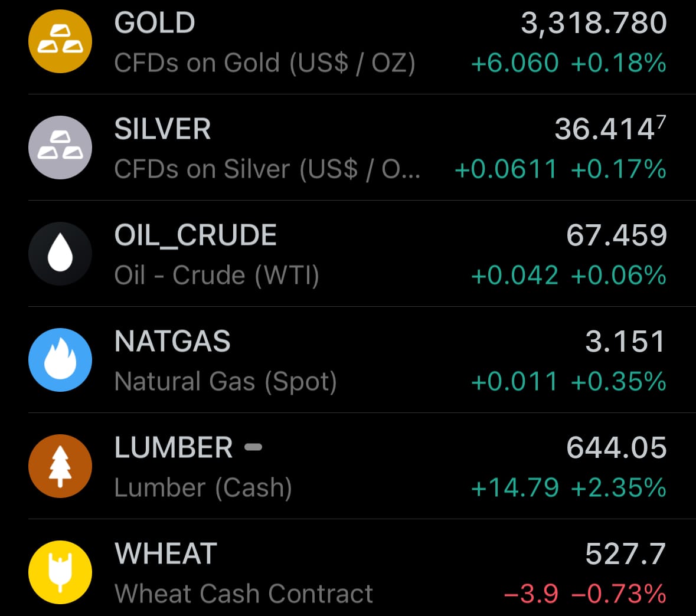Tap the yellow wheat icon

60,572
